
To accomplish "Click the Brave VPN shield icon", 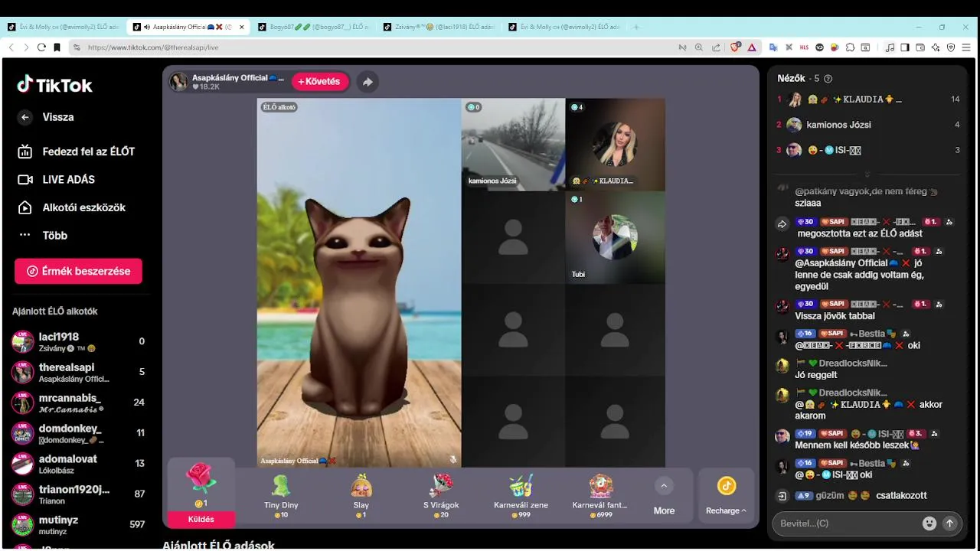I will pos(951,47).
